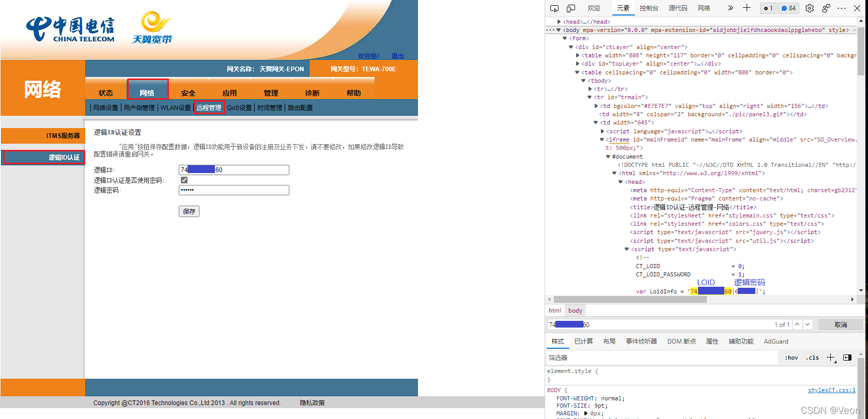868x419 pixels.
Task: Switch to DevTools 源代码 tab
Action: point(678,8)
